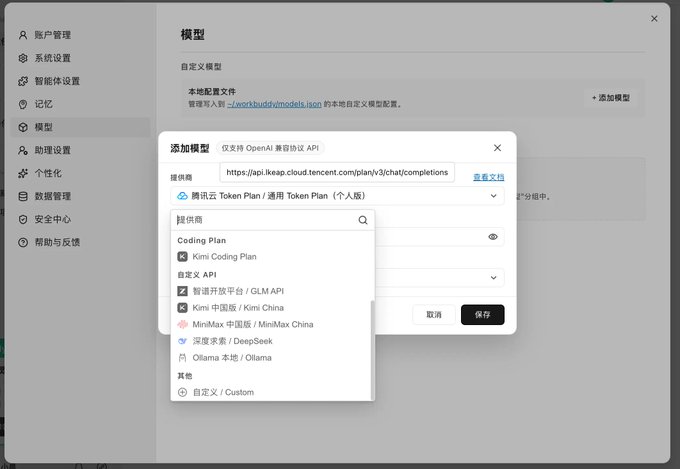Toggle API key visibility eye icon

pos(493,237)
